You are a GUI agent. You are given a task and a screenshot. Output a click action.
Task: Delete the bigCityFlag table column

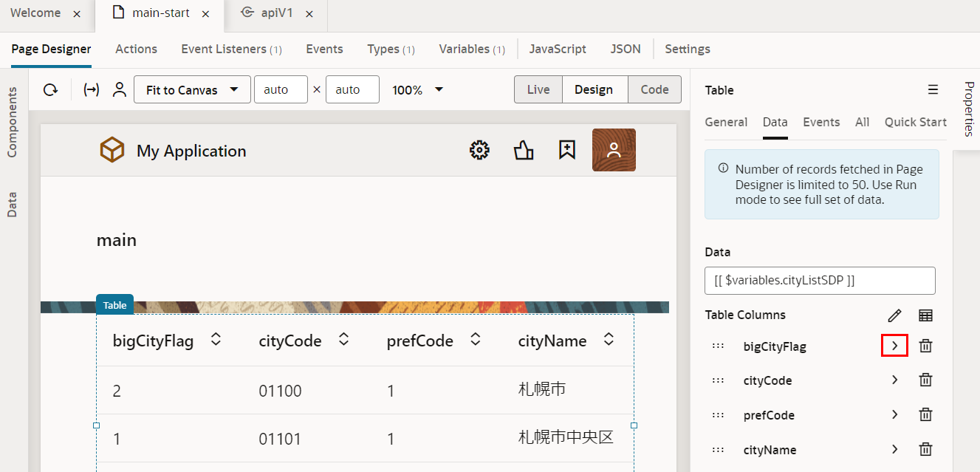[x=925, y=346]
